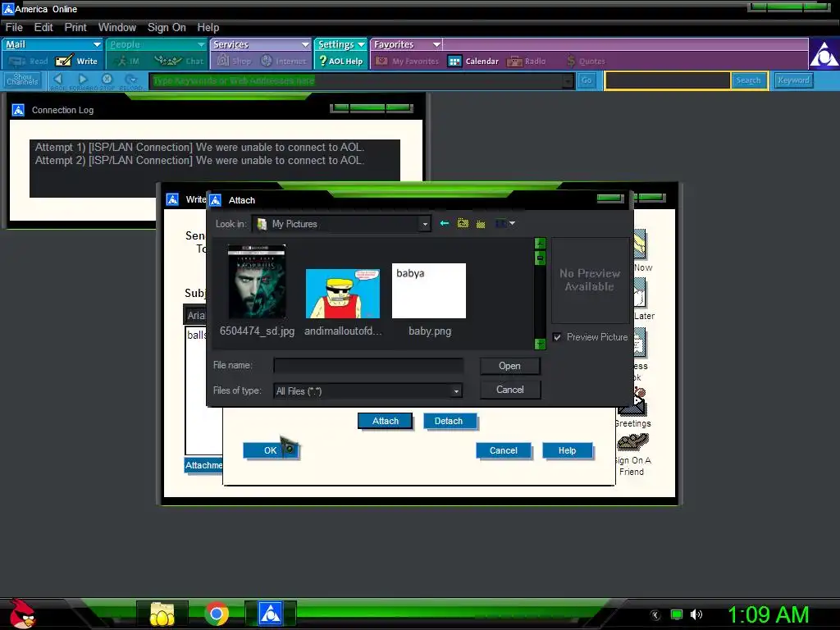
Task: Click the Keyword button
Action: tap(793, 80)
